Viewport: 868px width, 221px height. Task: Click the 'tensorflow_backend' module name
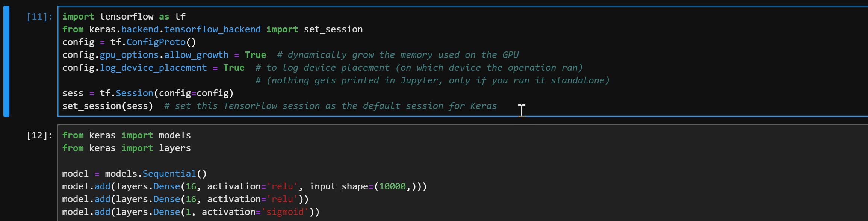pyautogui.click(x=212, y=29)
